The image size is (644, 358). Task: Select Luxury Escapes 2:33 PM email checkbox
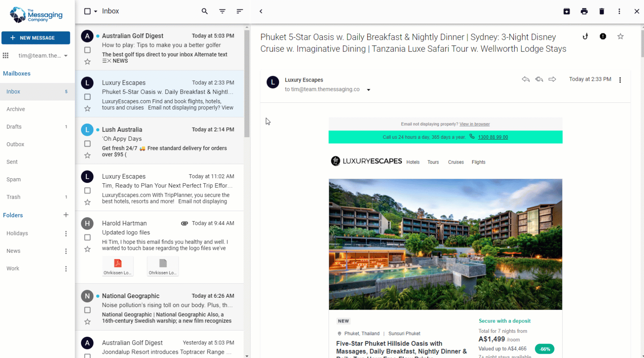(x=88, y=97)
